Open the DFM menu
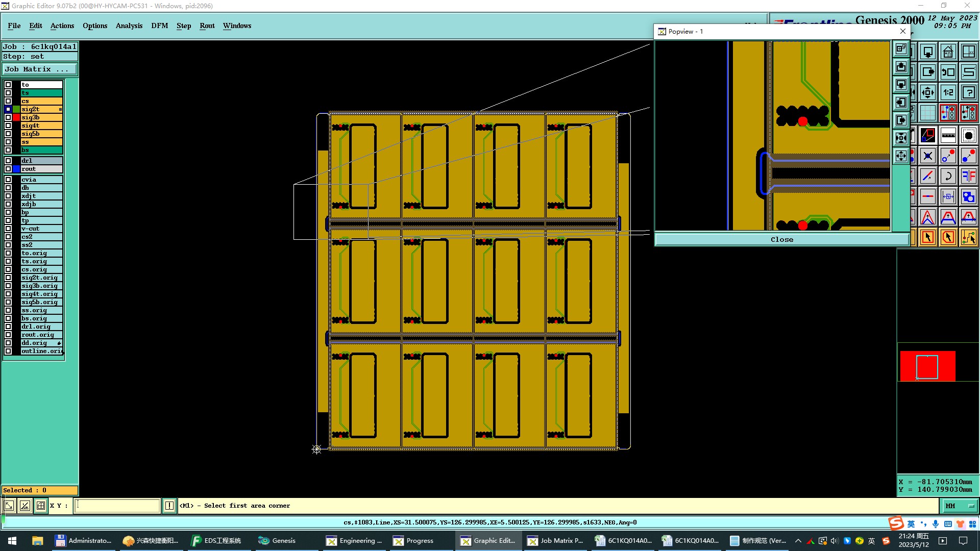Image resolution: width=980 pixels, height=551 pixels. (x=159, y=26)
